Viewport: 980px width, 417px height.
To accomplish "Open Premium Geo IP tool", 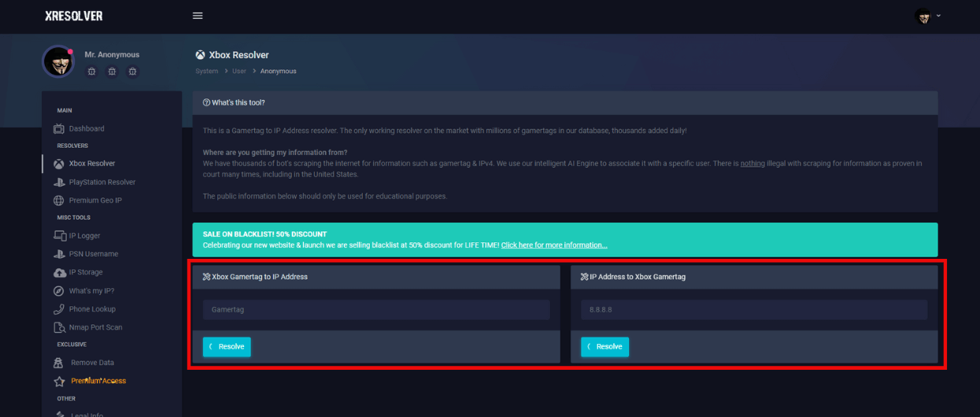I will tap(95, 201).
